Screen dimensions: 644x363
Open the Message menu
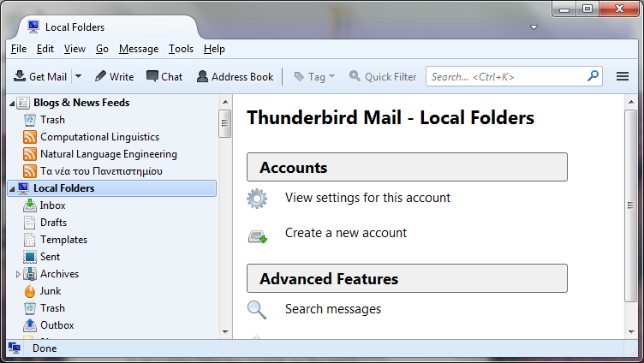pos(139,49)
